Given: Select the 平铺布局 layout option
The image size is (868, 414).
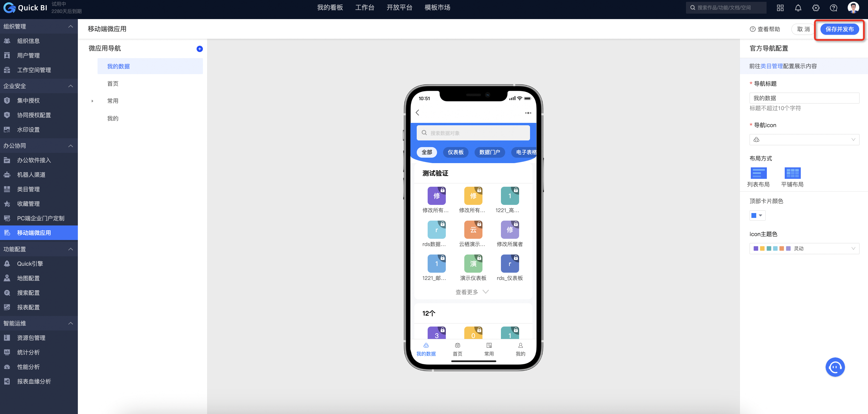Looking at the screenshot, I should [792, 173].
